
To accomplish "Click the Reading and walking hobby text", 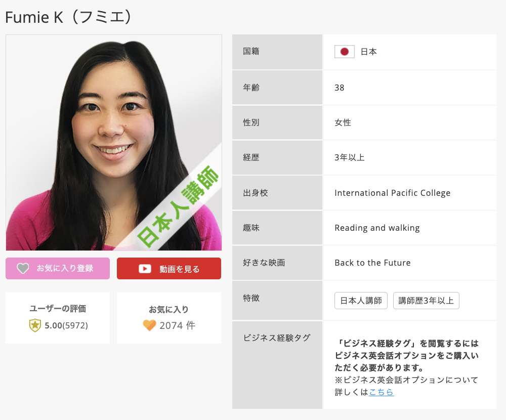I will [x=377, y=228].
